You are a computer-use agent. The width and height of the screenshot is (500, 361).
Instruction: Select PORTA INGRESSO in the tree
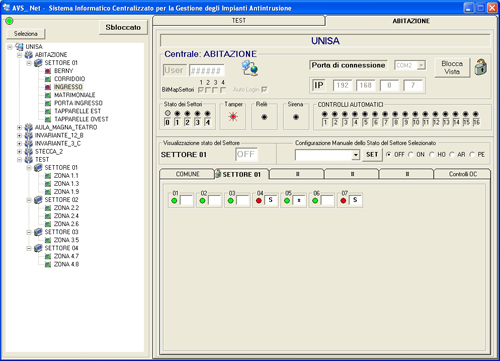[78, 103]
